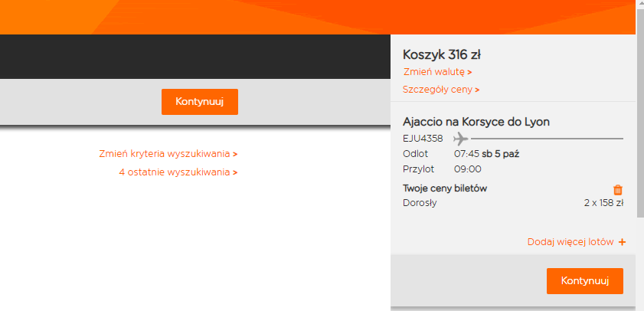Click the arrival time 09:00

coord(467,169)
